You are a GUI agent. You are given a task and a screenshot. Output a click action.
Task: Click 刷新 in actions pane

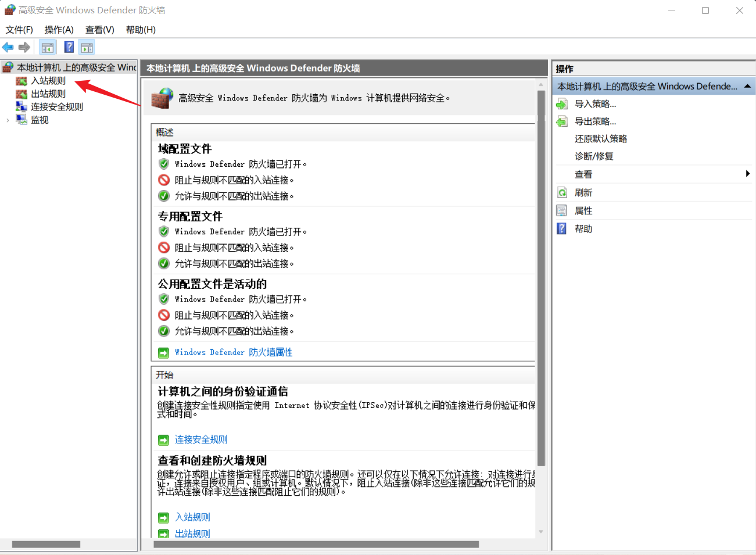583,192
